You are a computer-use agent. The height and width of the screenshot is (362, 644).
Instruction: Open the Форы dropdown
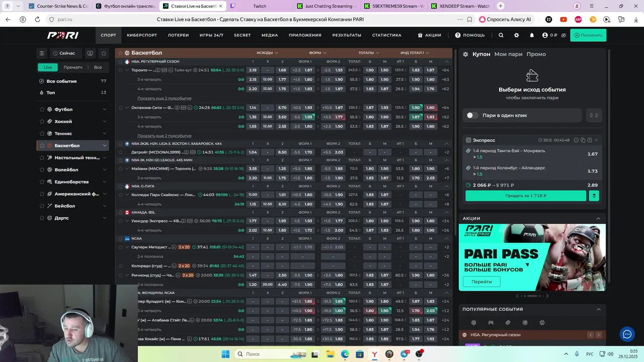[x=318, y=53]
